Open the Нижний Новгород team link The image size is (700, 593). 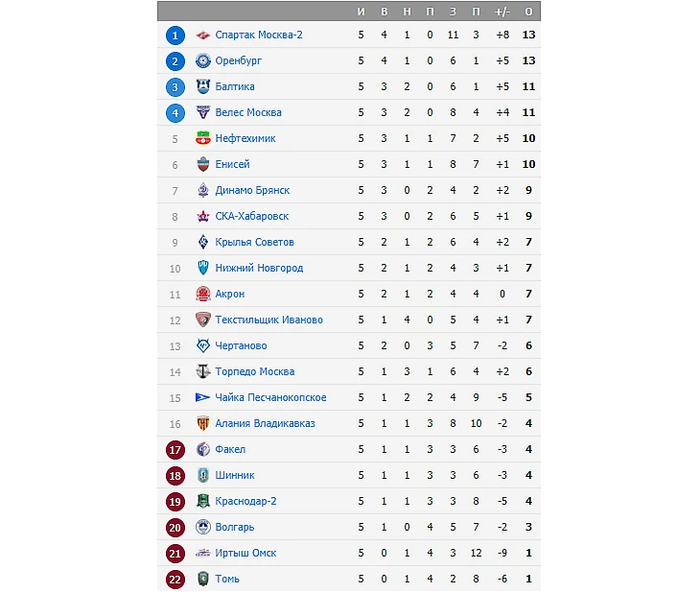(259, 269)
